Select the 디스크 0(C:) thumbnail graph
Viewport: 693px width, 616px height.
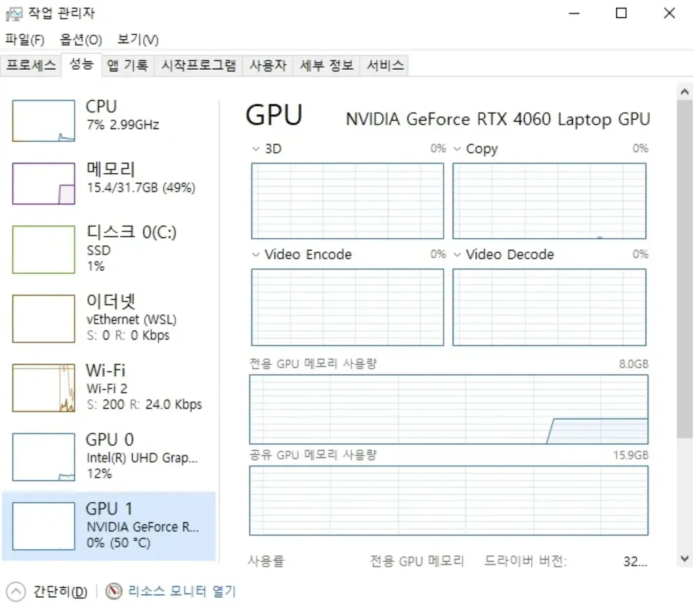pos(44,249)
